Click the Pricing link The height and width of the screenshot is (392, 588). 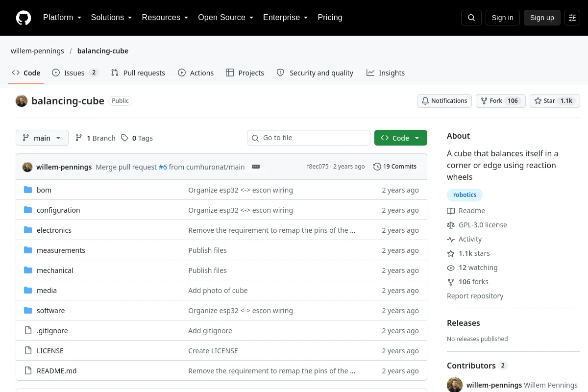point(330,18)
